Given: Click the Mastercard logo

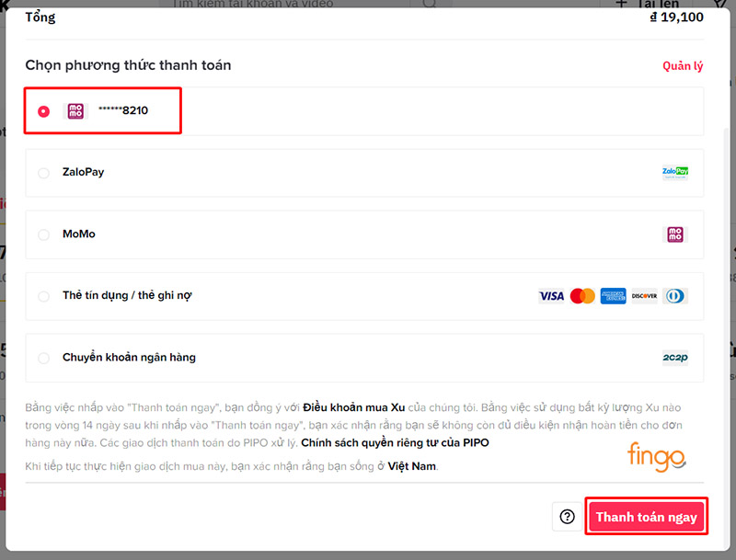Looking at the screenshot, I should tap(582, 296).
